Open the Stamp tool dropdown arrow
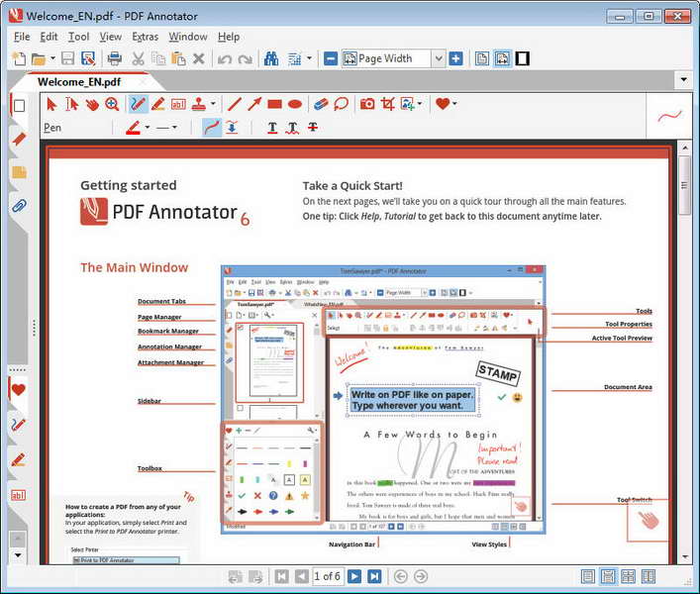This screenshot has height=594, width=700. tap(213, 104)
